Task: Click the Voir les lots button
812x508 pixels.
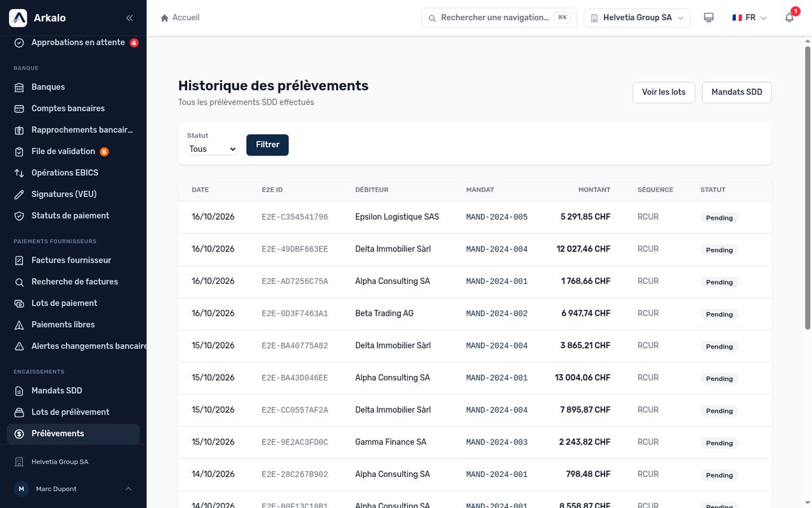Action: [x=664, y=92]
